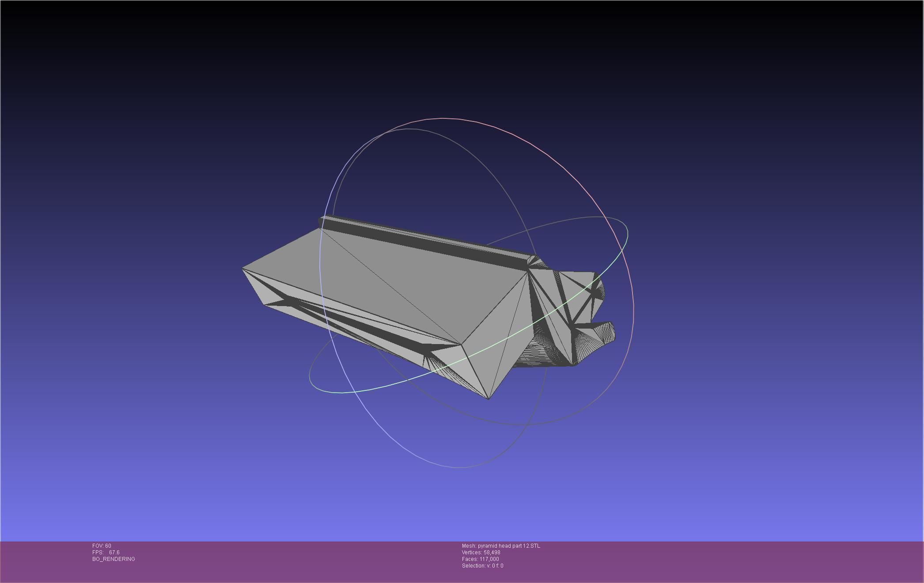Image resolution: width=924 pixels, height=583 pixels.
Task: Click the FPS: 67.6 readout
Action: click(106, 553)
